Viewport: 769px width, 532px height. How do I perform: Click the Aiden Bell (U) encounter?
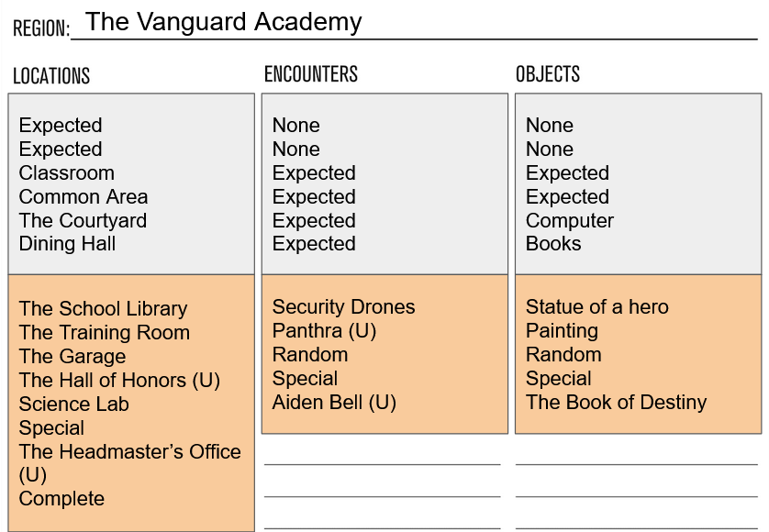[334, 403]
